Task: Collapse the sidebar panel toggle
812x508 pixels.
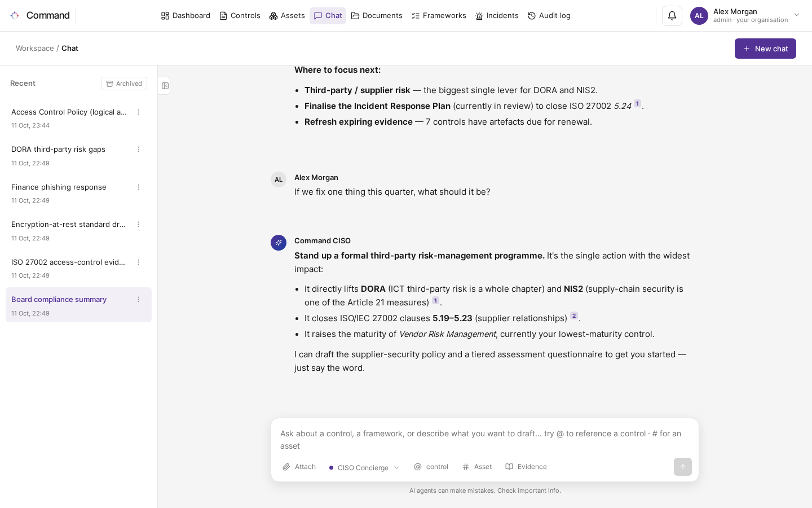Action: (165, 86)
